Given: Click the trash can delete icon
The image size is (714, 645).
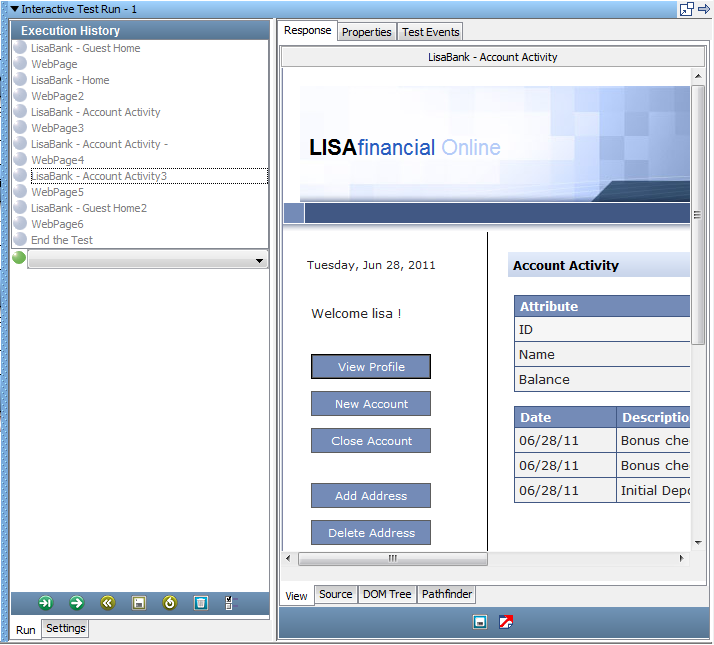Looking at the screenshot, I should pyautogui.click(x=201, y=603).
